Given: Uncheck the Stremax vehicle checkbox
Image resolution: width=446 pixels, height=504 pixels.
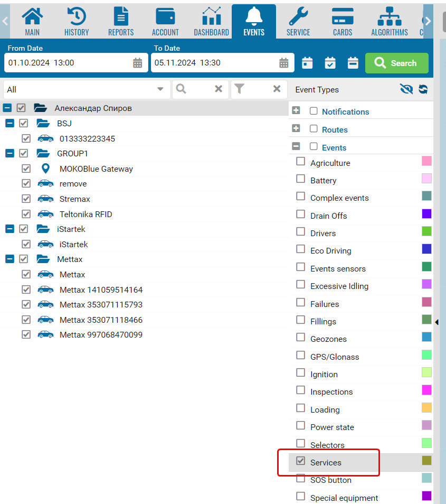Looking at the screenshot, I should 26,199.
